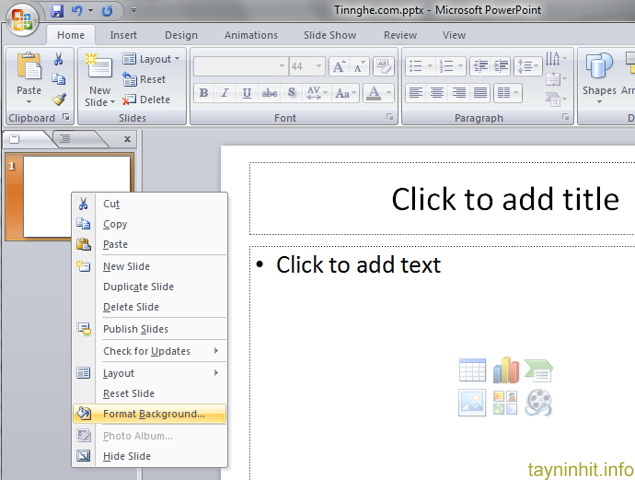Insert picture using the placeholder icon
This screenshot has height=480, width=635.
[472, 402]
